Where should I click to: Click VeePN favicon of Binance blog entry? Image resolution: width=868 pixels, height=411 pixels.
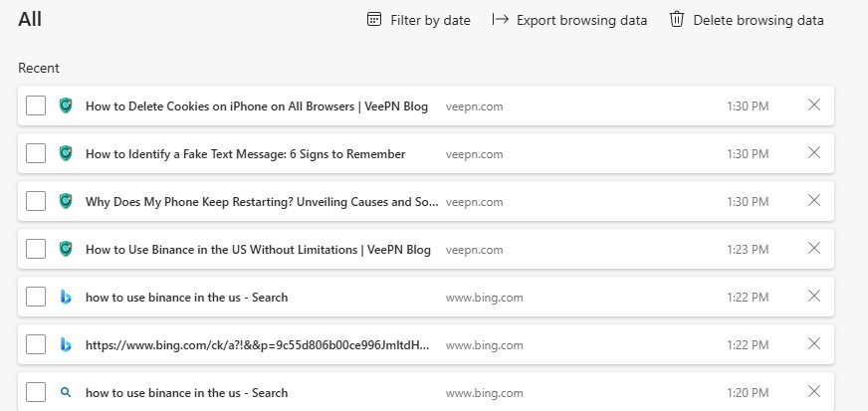point(66,249)
